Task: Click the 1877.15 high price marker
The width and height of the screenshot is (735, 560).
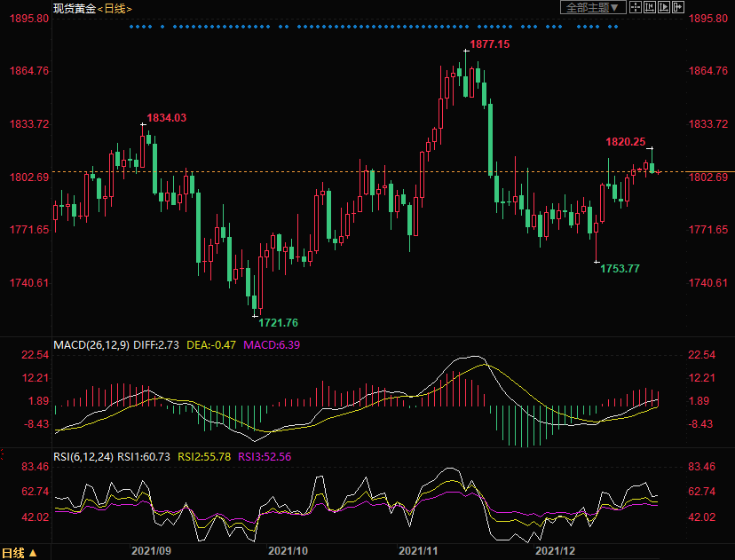Action: [490, 43]
